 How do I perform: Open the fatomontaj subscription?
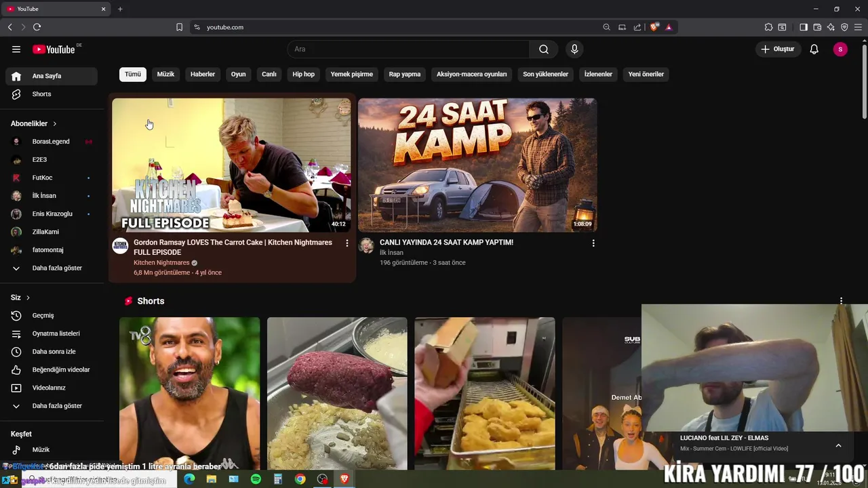52,250
